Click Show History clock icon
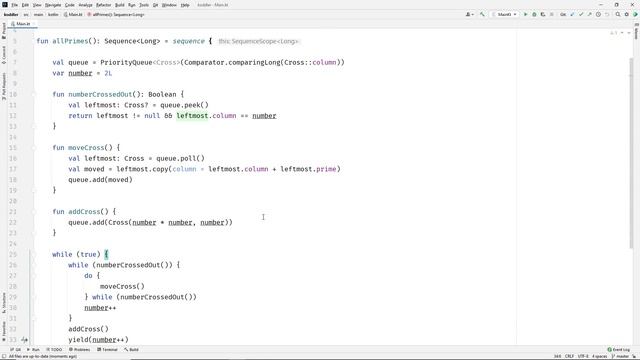The height and width of the screenshot is (360, 640). (x=598, y=15)
